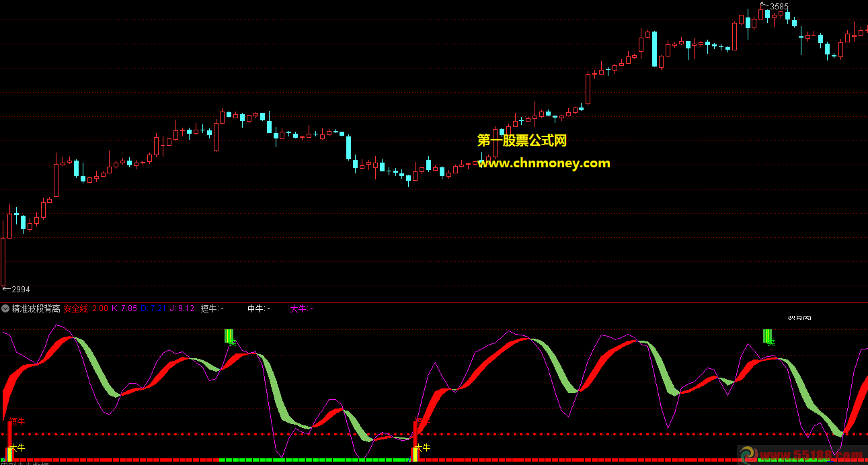
Task: Click the K: 7.85 value
Action: 124,308
